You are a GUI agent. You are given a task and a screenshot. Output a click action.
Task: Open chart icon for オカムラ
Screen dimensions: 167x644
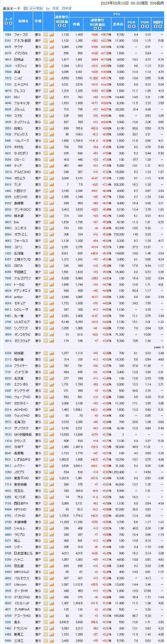51,178
